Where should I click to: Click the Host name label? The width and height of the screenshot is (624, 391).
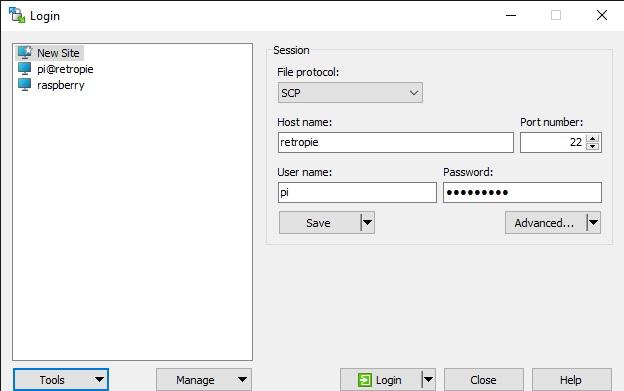[x=304, y=122]
